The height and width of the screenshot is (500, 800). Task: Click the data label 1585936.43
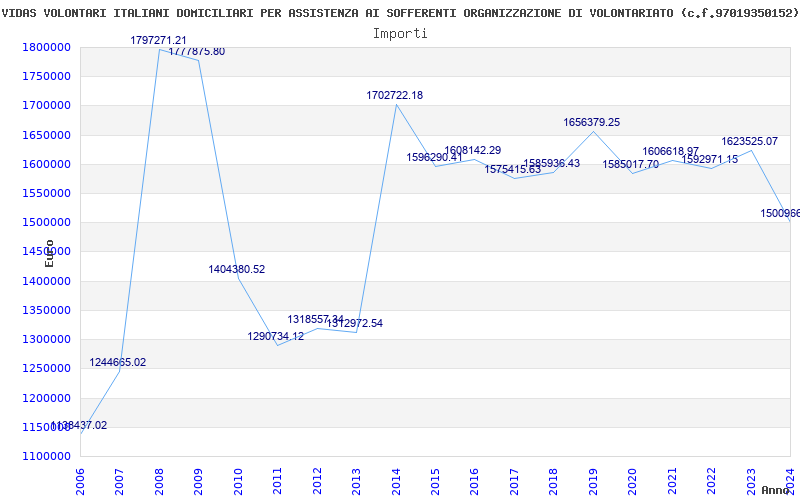(x=552, y=164)
